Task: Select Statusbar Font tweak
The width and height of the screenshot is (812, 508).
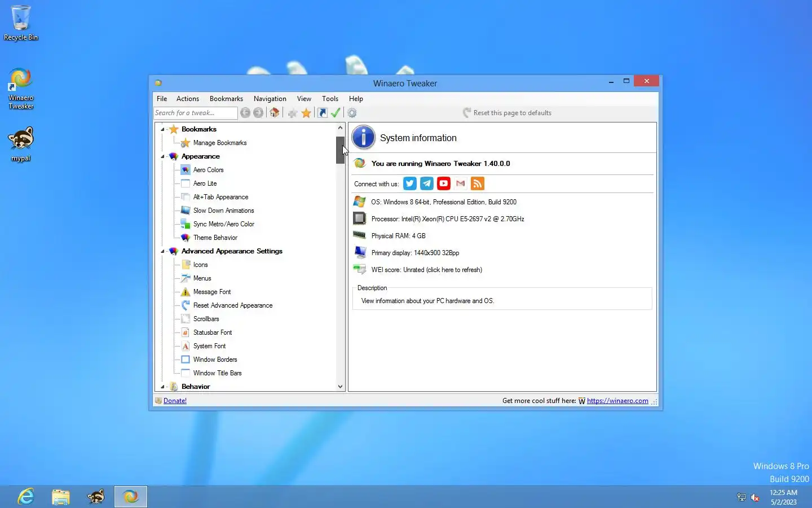Action: (212, 332)
